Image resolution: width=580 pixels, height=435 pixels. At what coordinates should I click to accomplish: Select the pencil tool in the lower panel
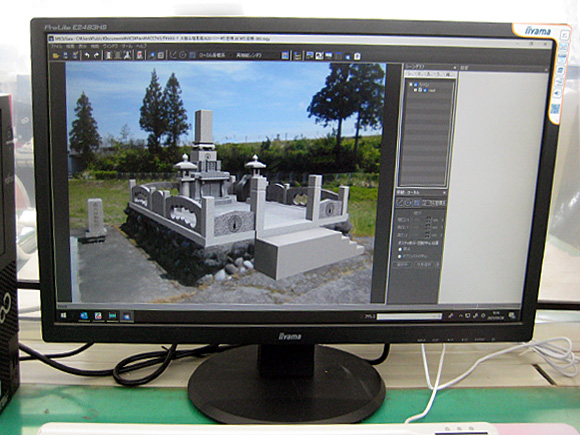pos(400,203)
